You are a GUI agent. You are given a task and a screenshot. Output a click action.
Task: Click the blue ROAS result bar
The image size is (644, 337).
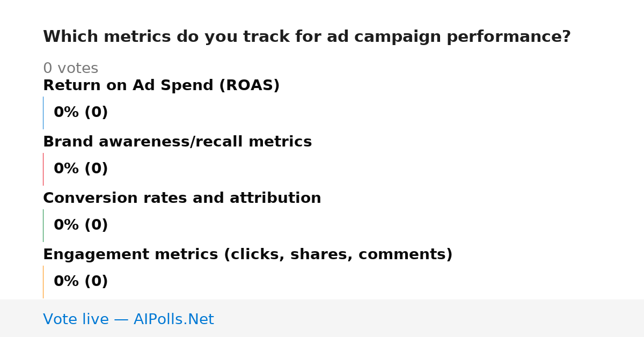(x=43, y=113)
